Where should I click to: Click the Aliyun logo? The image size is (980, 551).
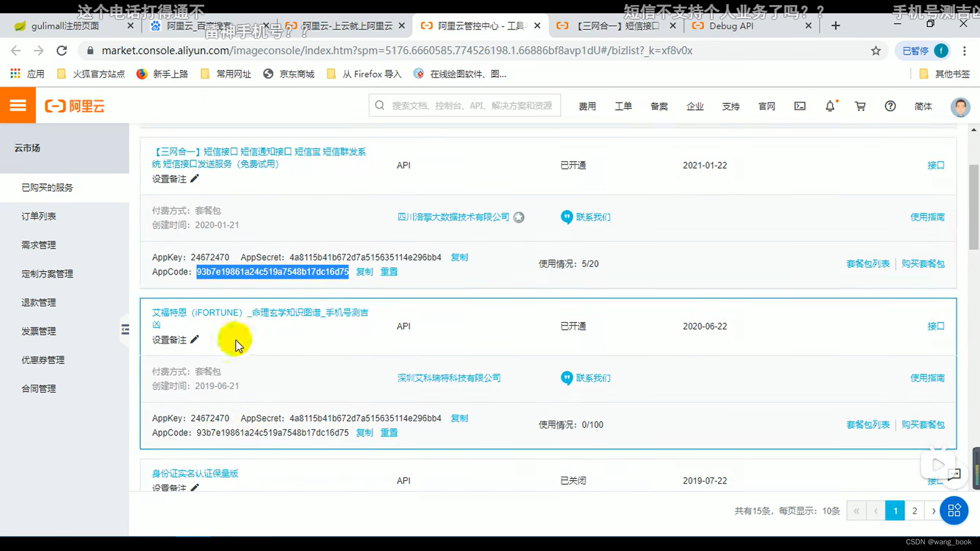pos(75,106)
